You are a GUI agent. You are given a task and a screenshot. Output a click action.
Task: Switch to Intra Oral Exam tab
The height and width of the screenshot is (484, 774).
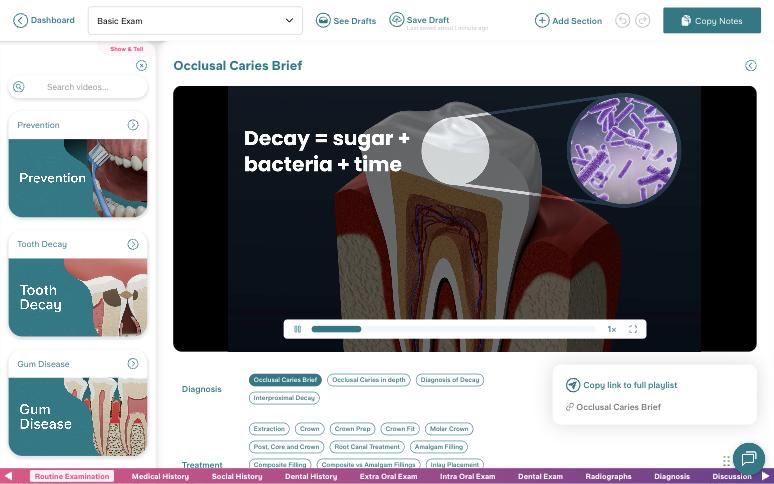click(467, 476)
